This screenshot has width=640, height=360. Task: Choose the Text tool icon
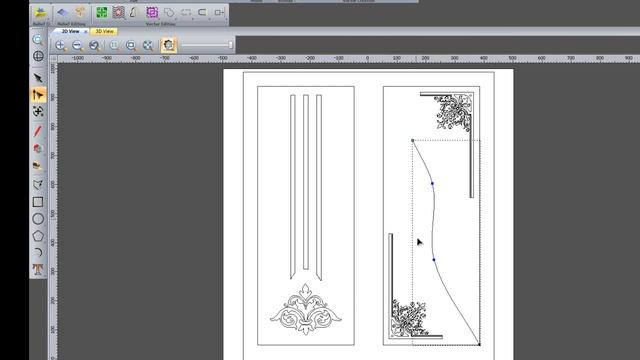pyautogui.click(x=38, y=269)
